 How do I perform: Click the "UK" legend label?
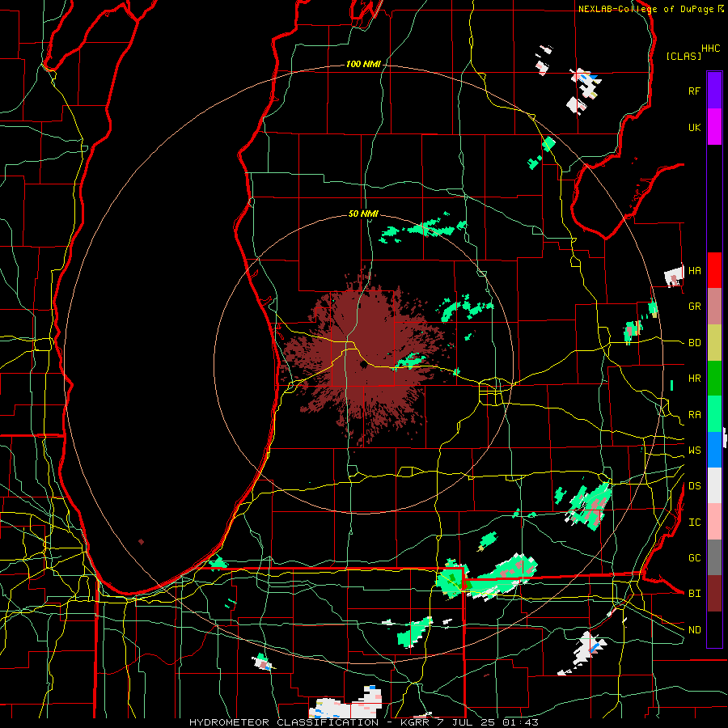pos(694,127)
